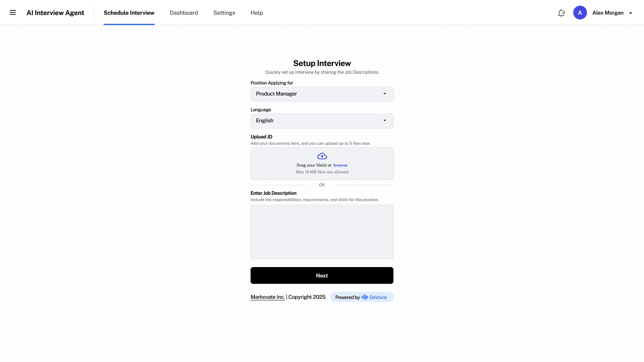Focus the Enter Job Description text area
This screenshot has width=644, height=362.
[x=322, y=232]
